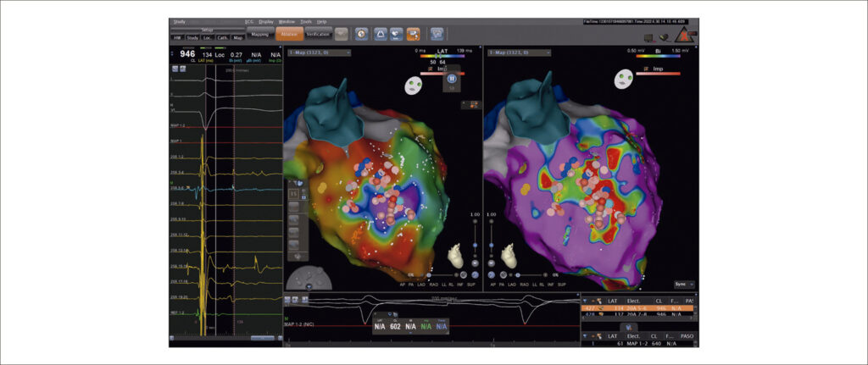Select SUP view in the right map
The height and width of the screenshot is (365, 868).
(x=563, y=285)
